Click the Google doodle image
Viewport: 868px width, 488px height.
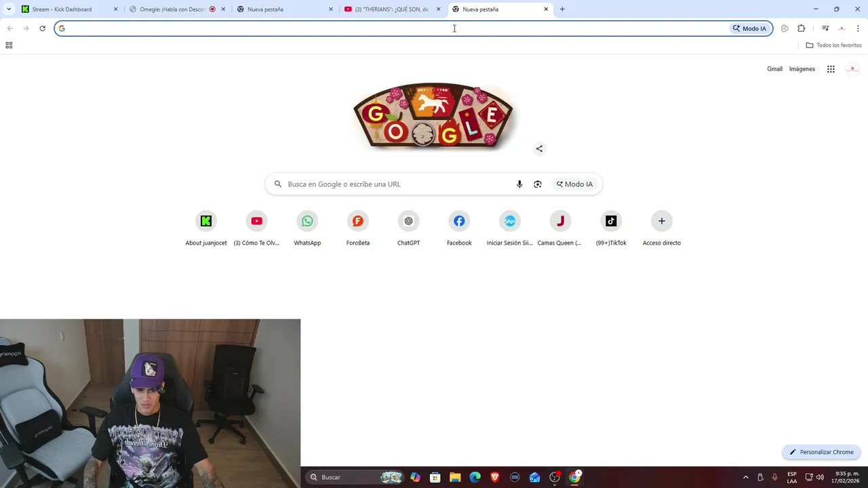pyautogui.click(x=433, y=116)
